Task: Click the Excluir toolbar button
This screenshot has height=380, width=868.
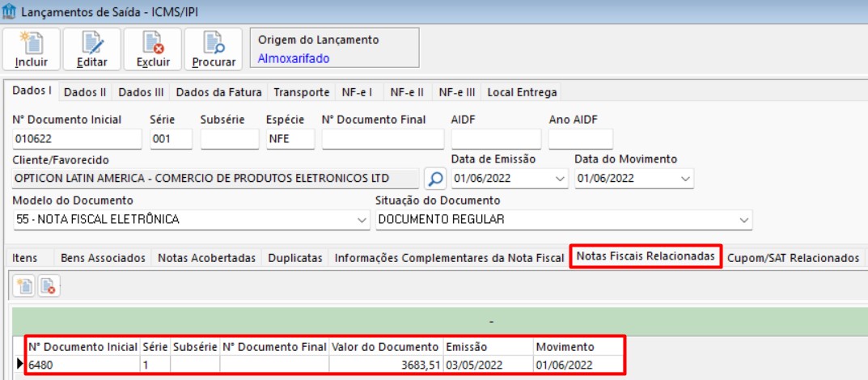Action: [x=153, y=49]
